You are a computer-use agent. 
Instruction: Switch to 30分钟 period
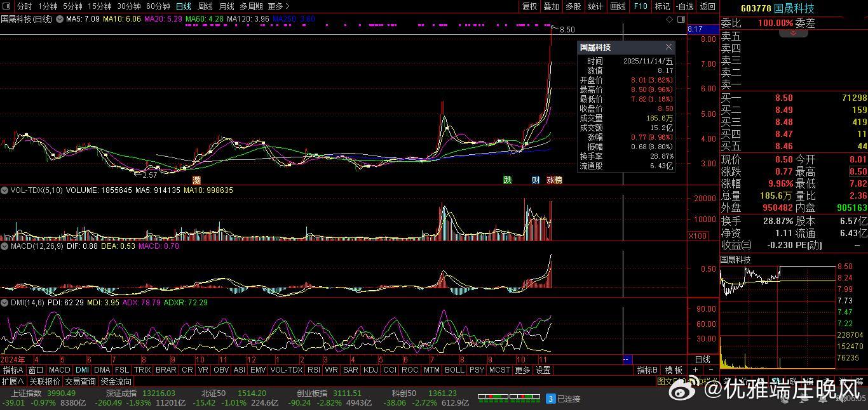[129, 6]
